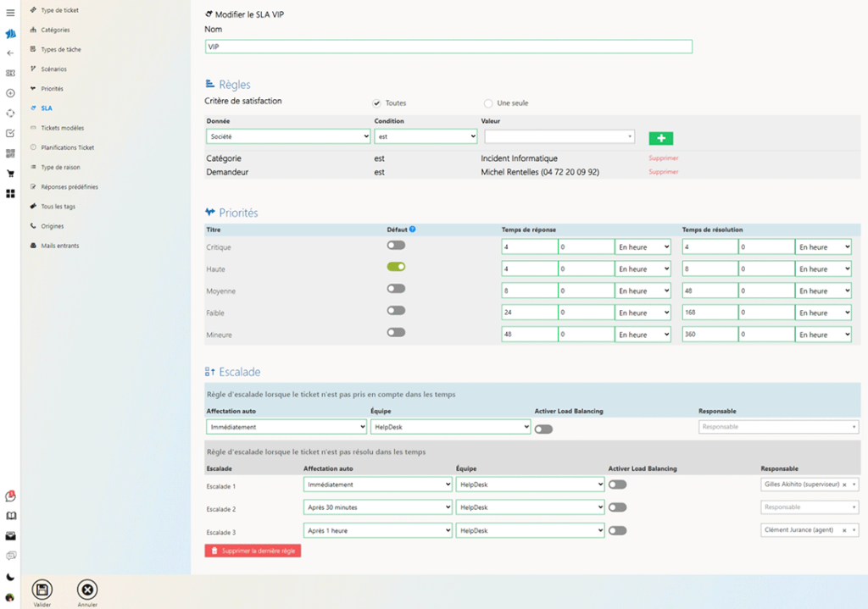868x609 pixels.
Task: Toggle the Défaut switch for Haute priority
Action: click(x=395, y=266)
